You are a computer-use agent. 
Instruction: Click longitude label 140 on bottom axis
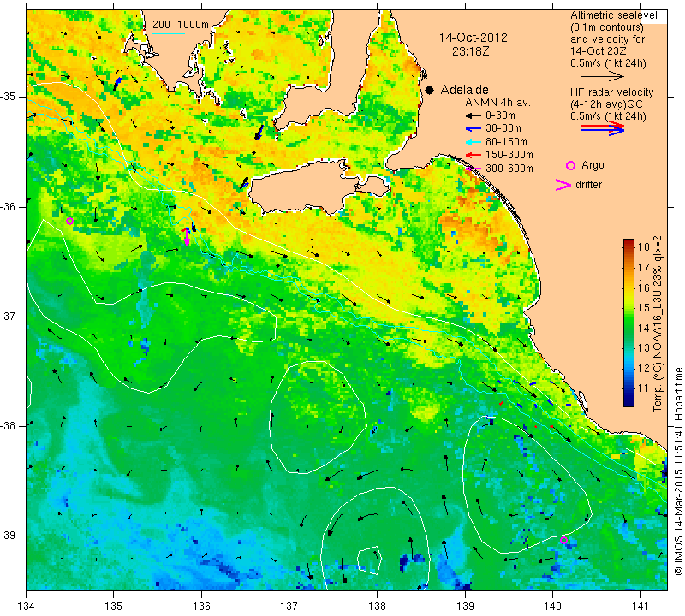click(x=552, y=607)
